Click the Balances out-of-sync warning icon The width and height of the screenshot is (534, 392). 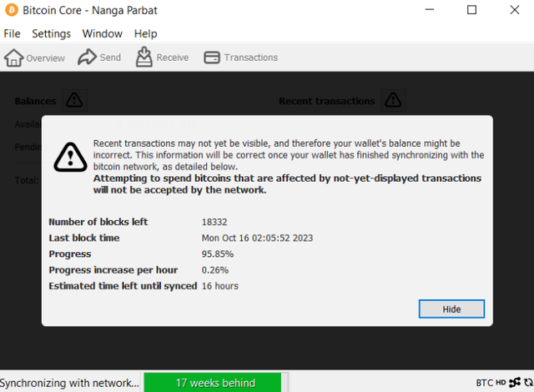pos(74,100)
